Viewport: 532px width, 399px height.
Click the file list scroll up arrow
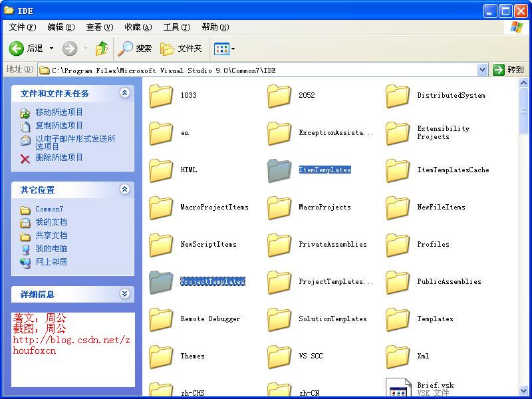tap(523, 82)
